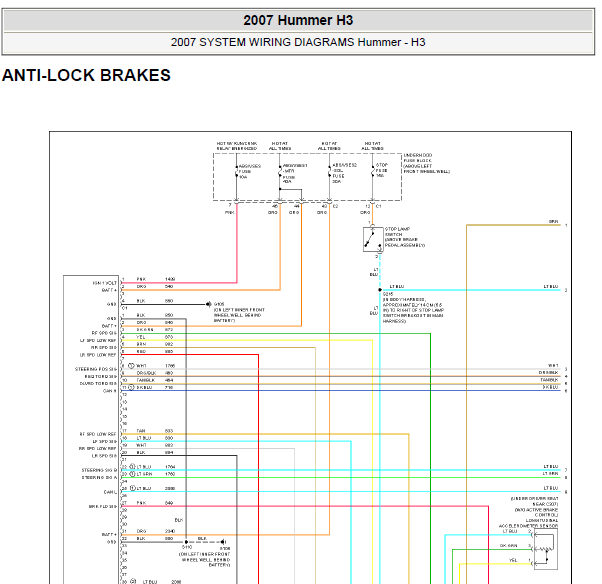Select the '2007 SYSTEM WIRING DIAGRAMS Hummer - H3' subtitle

coord(298,42)
